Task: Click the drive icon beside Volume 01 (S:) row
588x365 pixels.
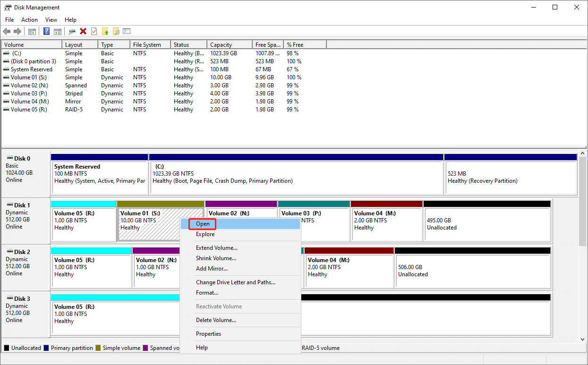Action: 6,77
